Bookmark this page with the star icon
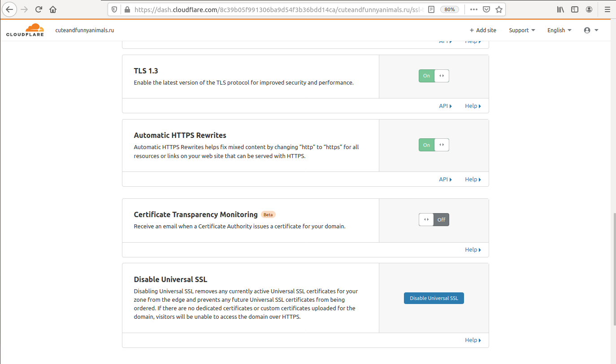Viewport: 616px width, 364px height. [x=499, y=9]
